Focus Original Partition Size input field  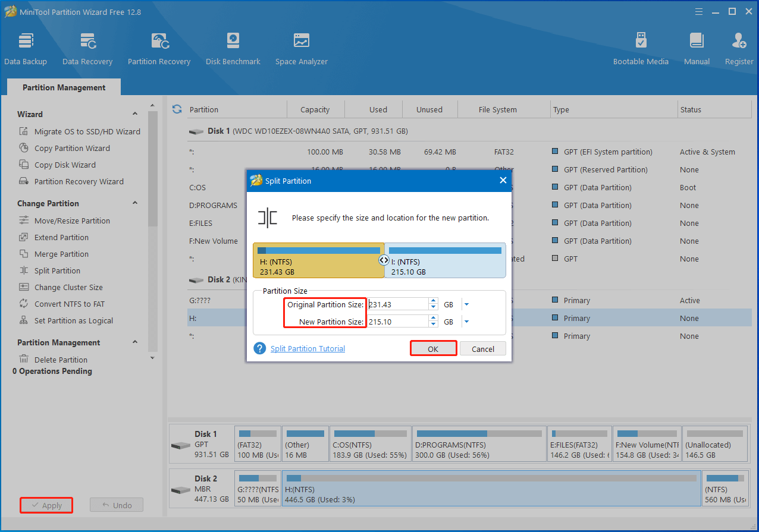(x=398, y=304)
